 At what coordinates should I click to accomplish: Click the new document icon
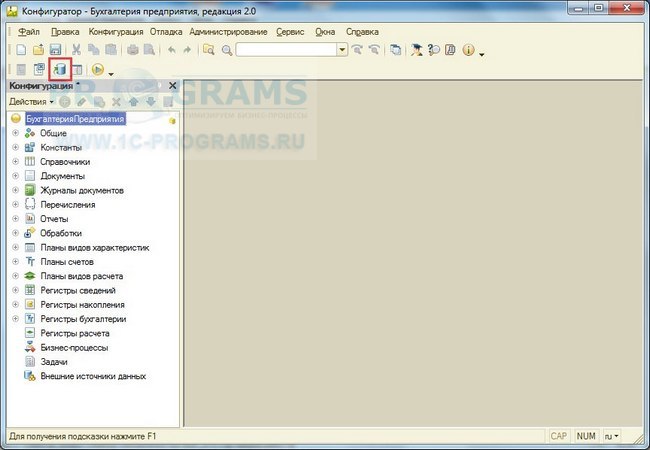pos(21,49)
